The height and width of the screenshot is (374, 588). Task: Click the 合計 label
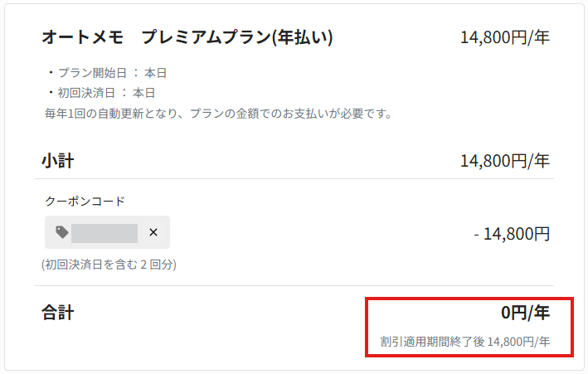coord(58,313)
